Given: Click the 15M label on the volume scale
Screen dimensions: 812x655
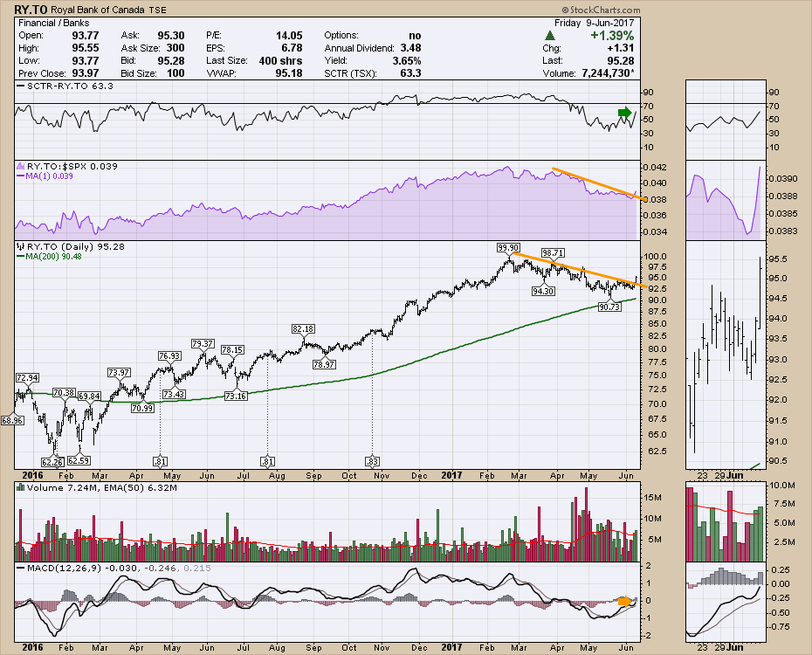Looking at the screenshot, I should click(x=652, y=498).
